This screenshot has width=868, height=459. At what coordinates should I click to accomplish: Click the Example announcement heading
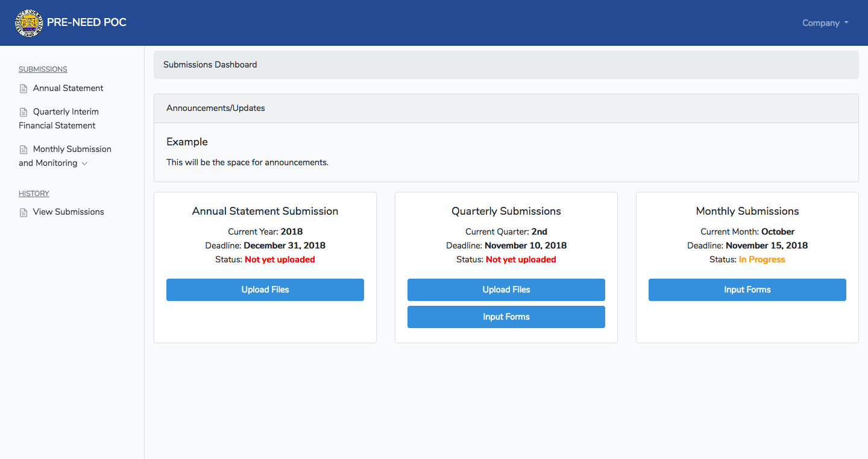click(x=187, y=142)
